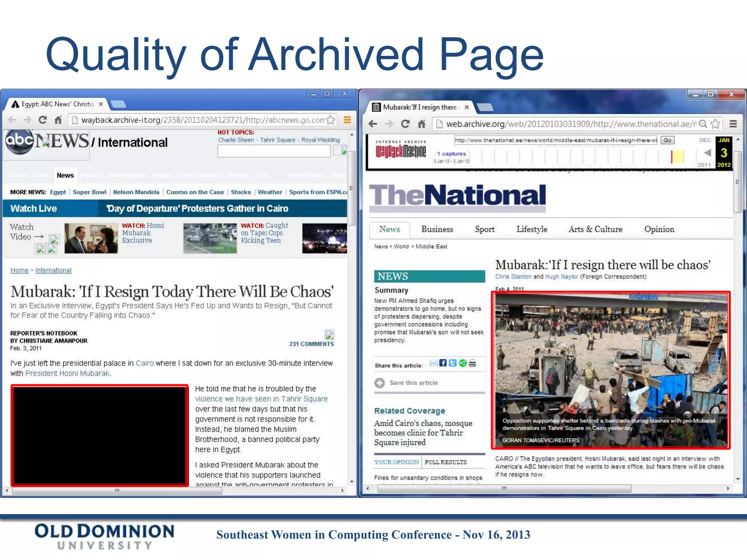Screen dimensions: 747x560
Task: Click the 1 captures link in Wayback toolbar
Action: (x=452, y=154)
